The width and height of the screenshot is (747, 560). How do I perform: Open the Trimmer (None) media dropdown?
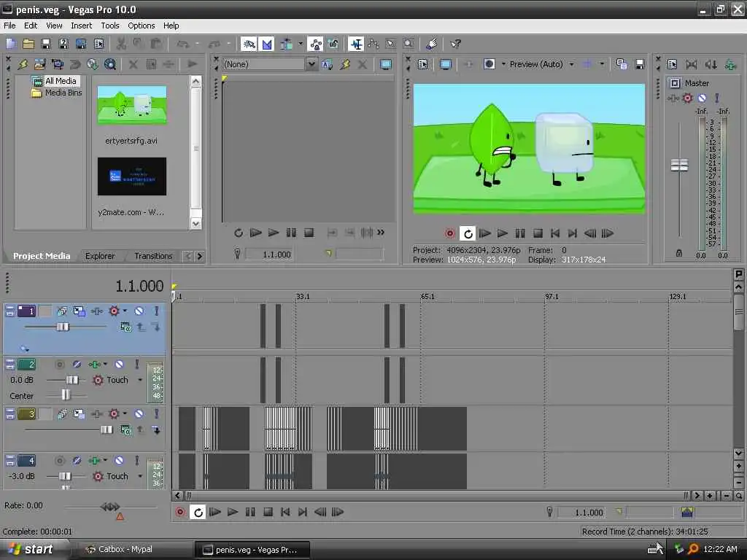(311, 64)
